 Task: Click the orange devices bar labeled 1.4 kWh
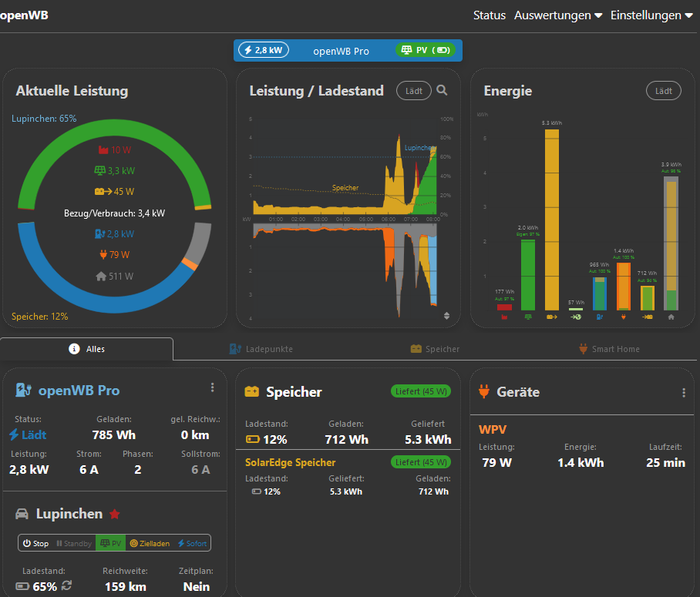624,286
